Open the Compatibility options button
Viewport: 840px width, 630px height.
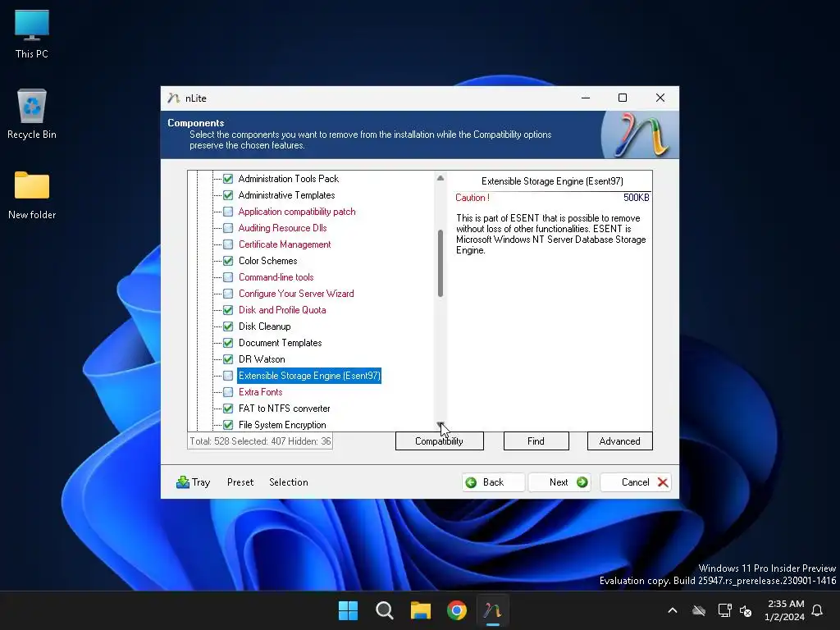[x=440, y=441]
